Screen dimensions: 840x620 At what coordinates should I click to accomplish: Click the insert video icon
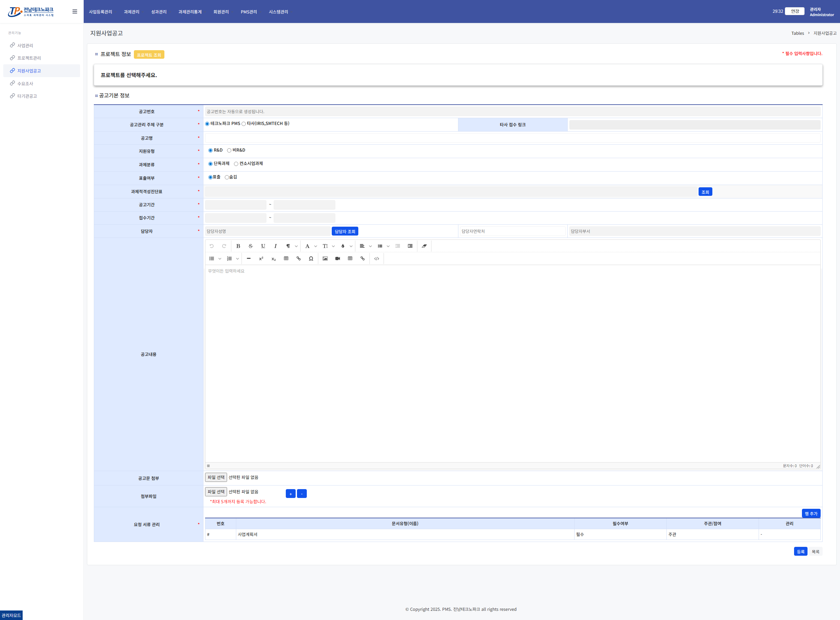tap(337, 258)
